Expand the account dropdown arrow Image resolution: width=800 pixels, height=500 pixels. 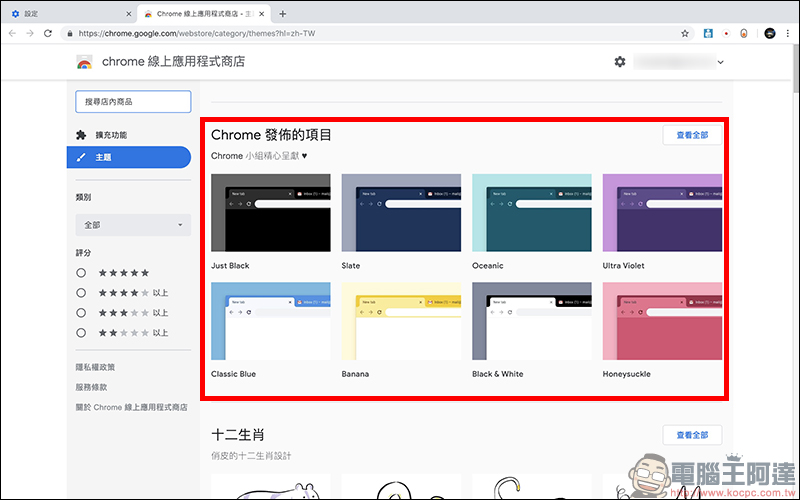pos(720,62)
